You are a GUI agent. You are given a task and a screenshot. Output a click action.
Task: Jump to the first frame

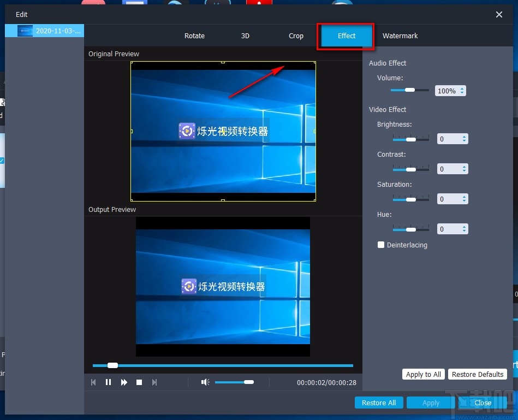click(93, 382)
